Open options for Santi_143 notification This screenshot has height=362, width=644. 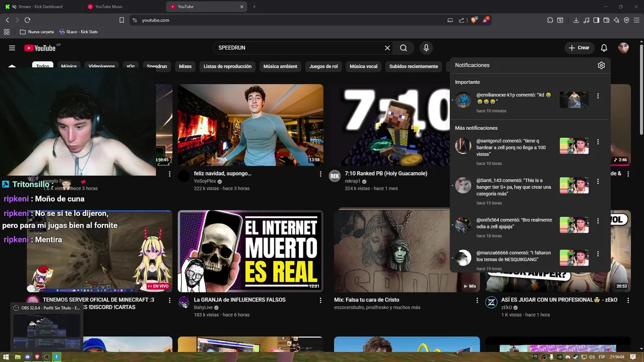pyautogui.click(x=598, y=181)
